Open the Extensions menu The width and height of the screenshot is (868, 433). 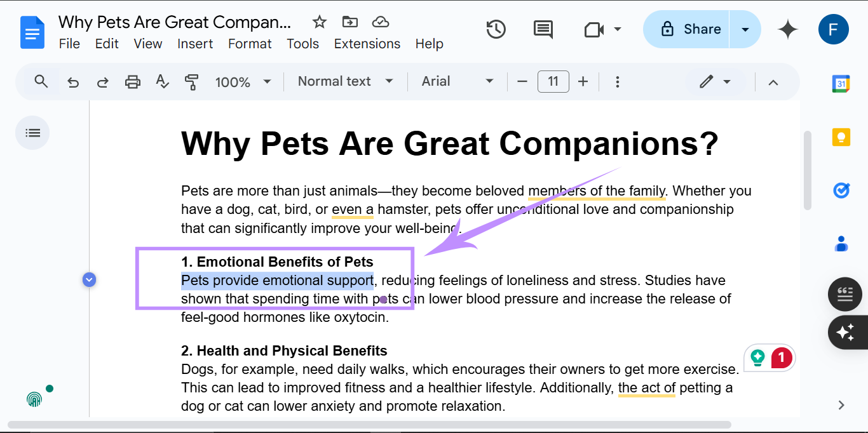[x=367, y=44]
